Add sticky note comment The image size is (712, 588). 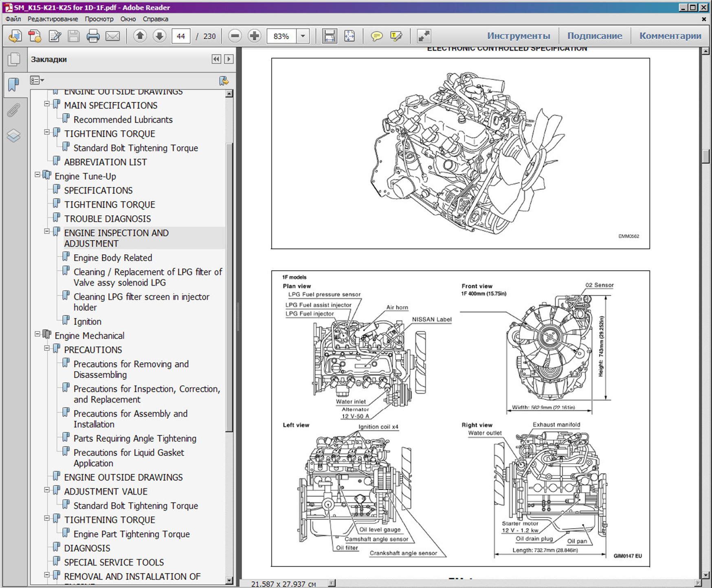point(377,36)
